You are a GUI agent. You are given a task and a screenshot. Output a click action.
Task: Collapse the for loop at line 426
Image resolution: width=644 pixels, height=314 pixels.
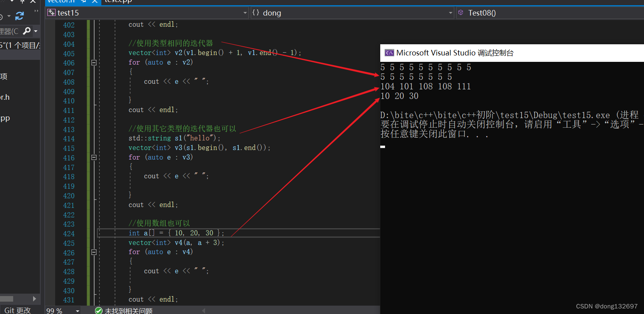click(x=94, y=252)
